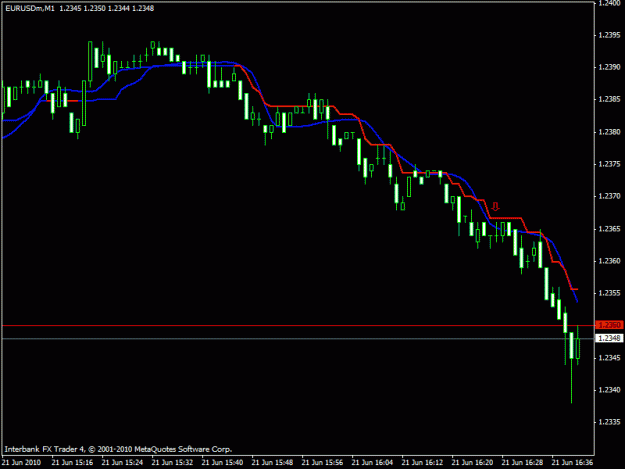Viewport: 625px width, 469px height.
Task: Click the 1.2375 price scale label
Action: [x=609, y=164]
